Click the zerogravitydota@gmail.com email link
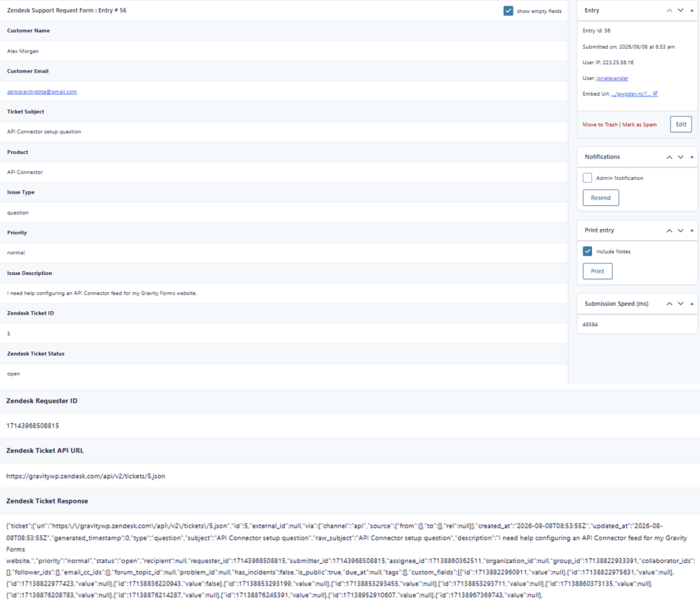700x604 pixels. [x=42, y=92]
